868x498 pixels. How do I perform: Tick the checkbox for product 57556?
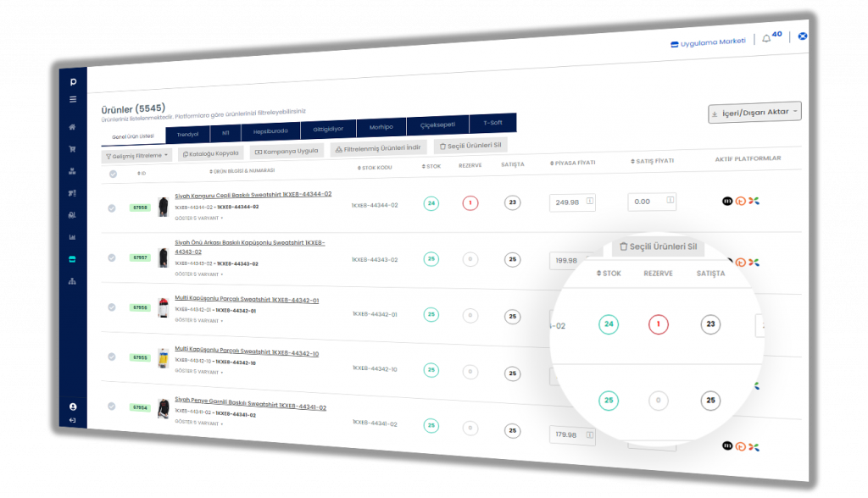click(x=112, y=308)
